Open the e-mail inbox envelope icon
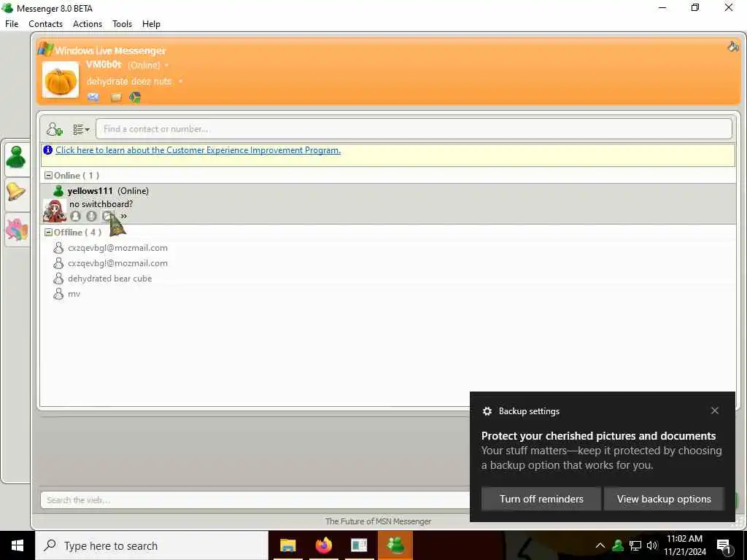The width and height of the screenshot is (747, 560). click(x=93, y=97)
